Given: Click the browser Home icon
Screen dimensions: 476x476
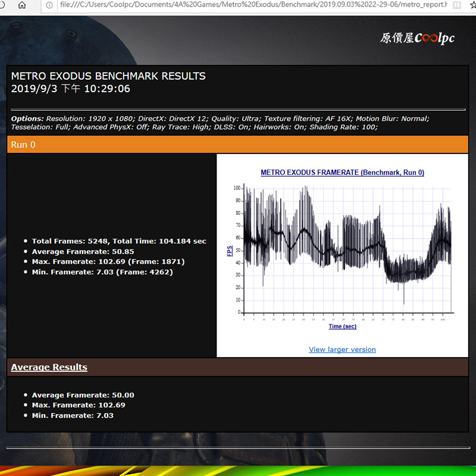Looking at the screenshot, I should click(x=22, y=5).
